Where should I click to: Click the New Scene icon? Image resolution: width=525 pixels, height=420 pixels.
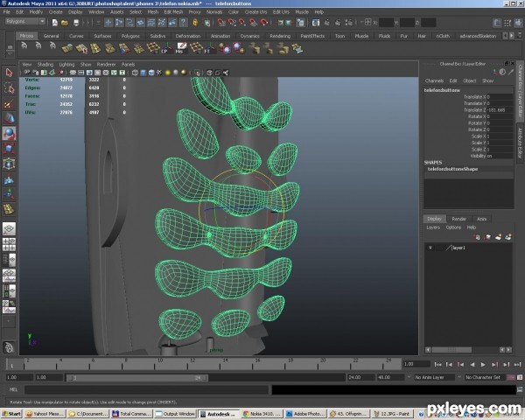54,23
